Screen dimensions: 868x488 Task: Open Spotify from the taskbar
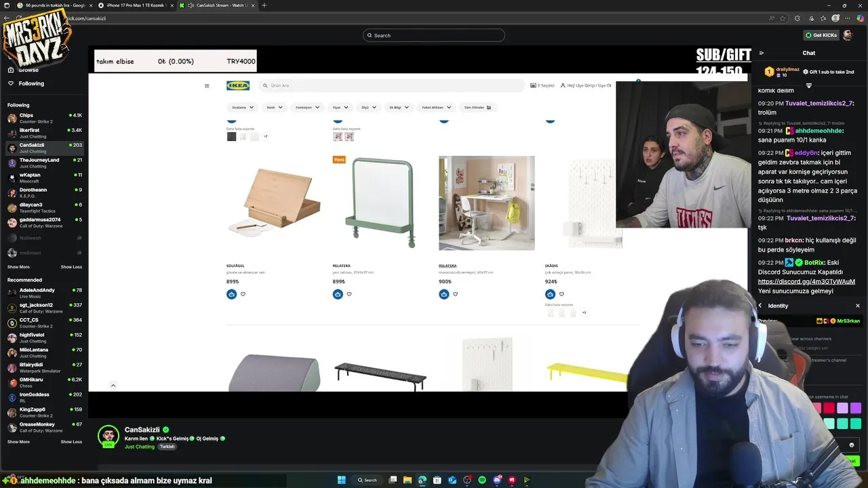pyautogui.click(x=482, y=480)
